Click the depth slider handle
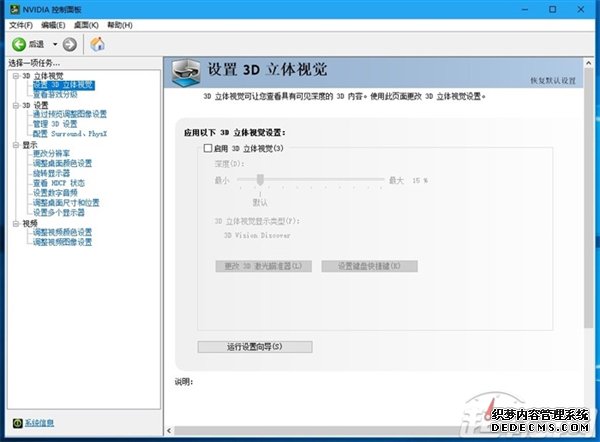Viewport: 600px width, 442px height. click(x=260, y=179)
